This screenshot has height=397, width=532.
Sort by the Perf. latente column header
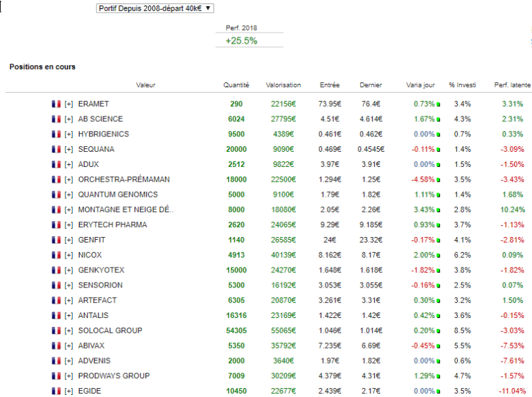(512, 85)
